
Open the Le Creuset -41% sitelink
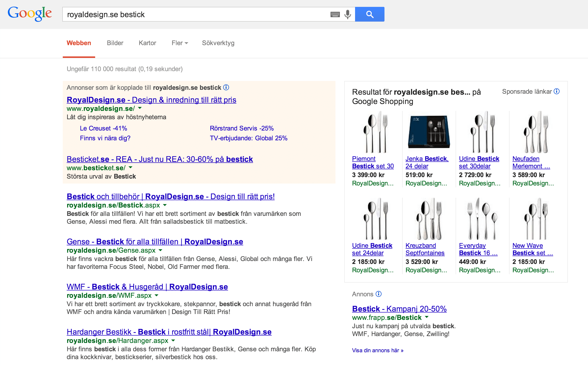pyautogui.click(x=103, y=128)
